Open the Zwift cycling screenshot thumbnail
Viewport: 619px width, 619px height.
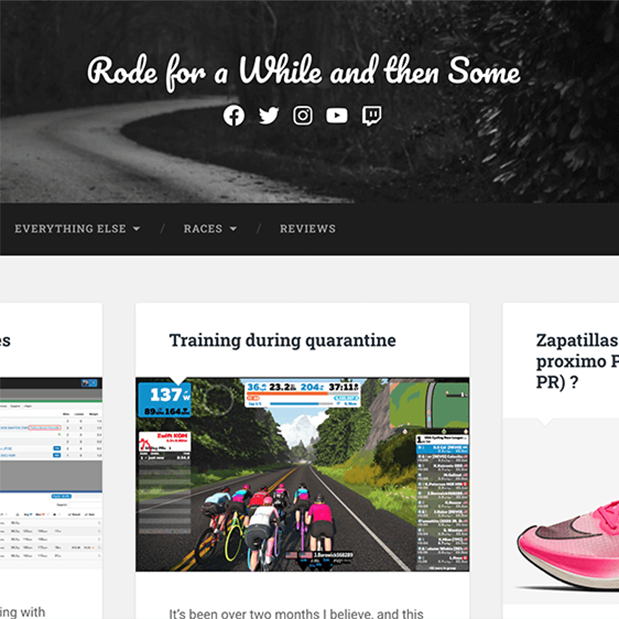coord(302,474)
